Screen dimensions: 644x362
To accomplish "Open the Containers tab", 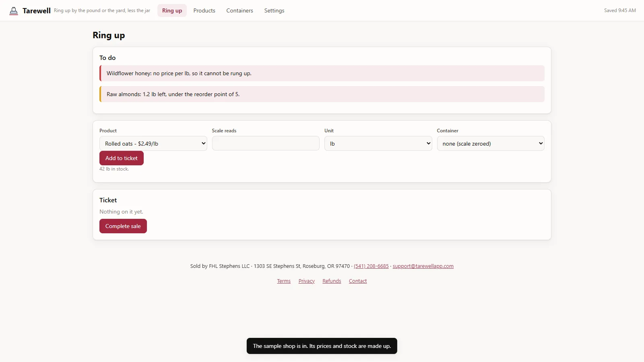I will 239,10.
